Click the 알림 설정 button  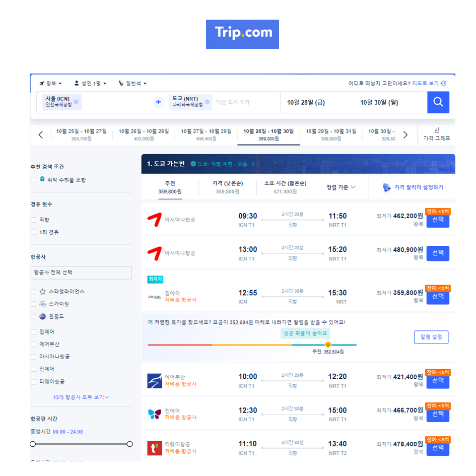coord(431,337)
